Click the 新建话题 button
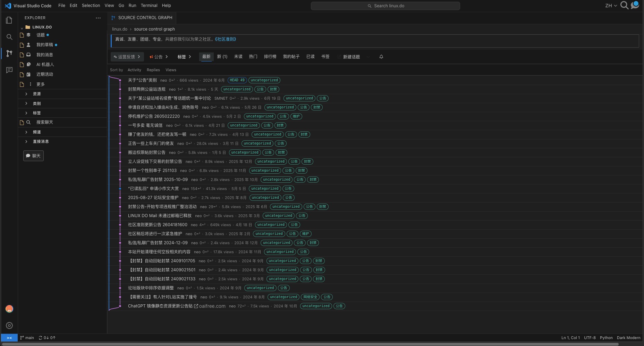644x346 pixels. pos(349,57)
